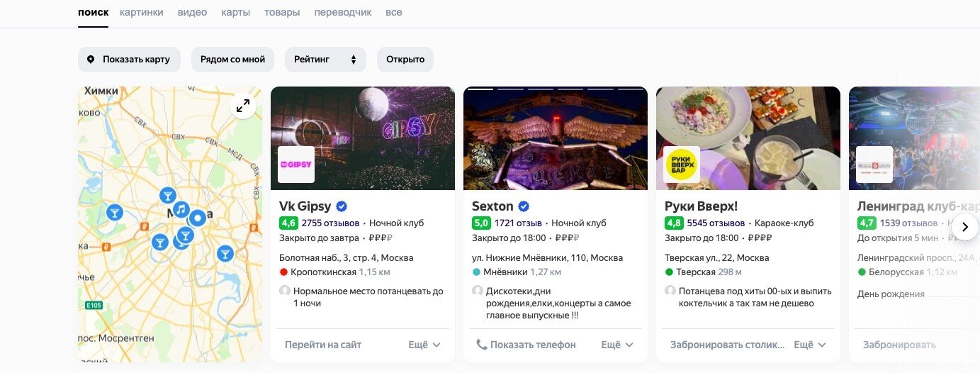
Task: Toggle the Открыто filter
Action: (405, 60)
